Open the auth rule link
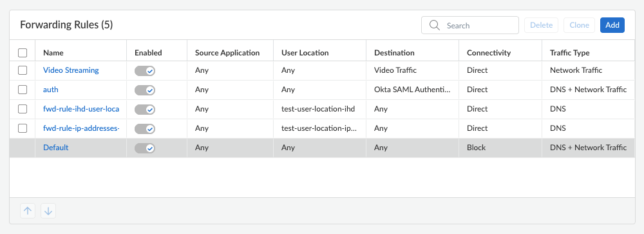 [x=50, y=90]
